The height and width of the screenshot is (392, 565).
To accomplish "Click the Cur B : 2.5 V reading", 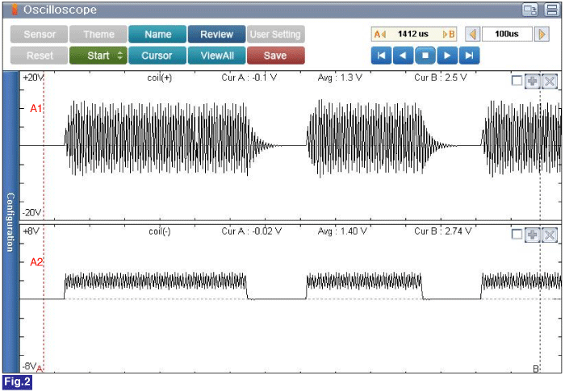I will tap(441, 77).
